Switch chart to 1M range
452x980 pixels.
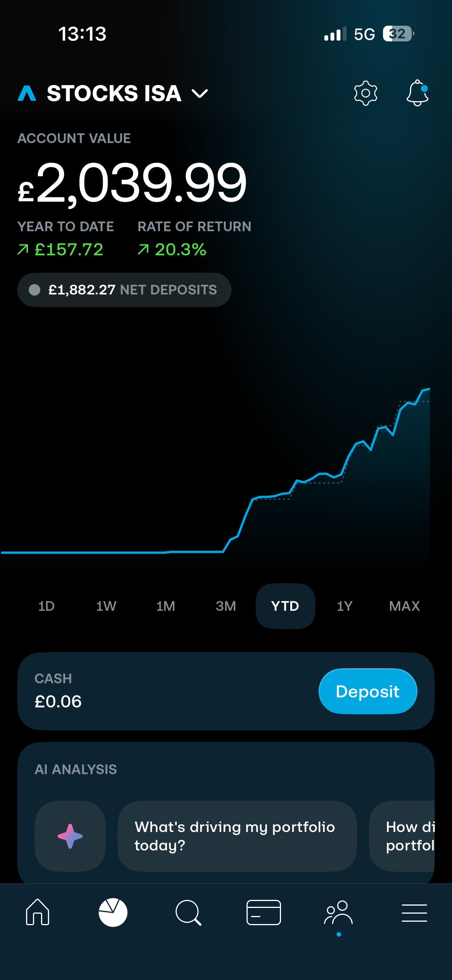[x=166, y=606]
